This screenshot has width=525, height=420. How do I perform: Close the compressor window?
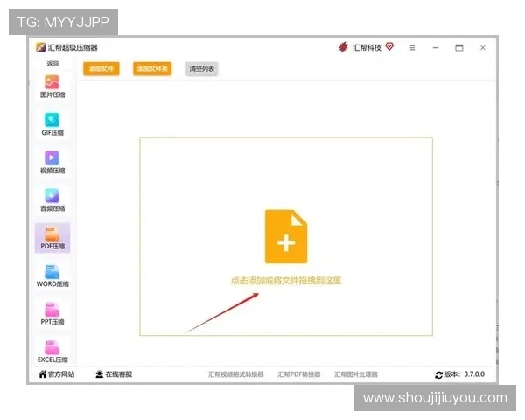pyautogui.click(x=482, y=48)
